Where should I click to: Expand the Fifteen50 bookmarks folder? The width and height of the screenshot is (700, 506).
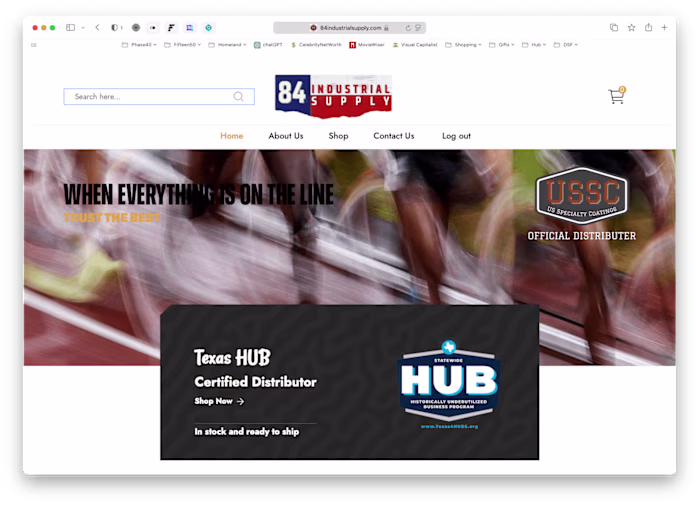[x=183, y=45]
